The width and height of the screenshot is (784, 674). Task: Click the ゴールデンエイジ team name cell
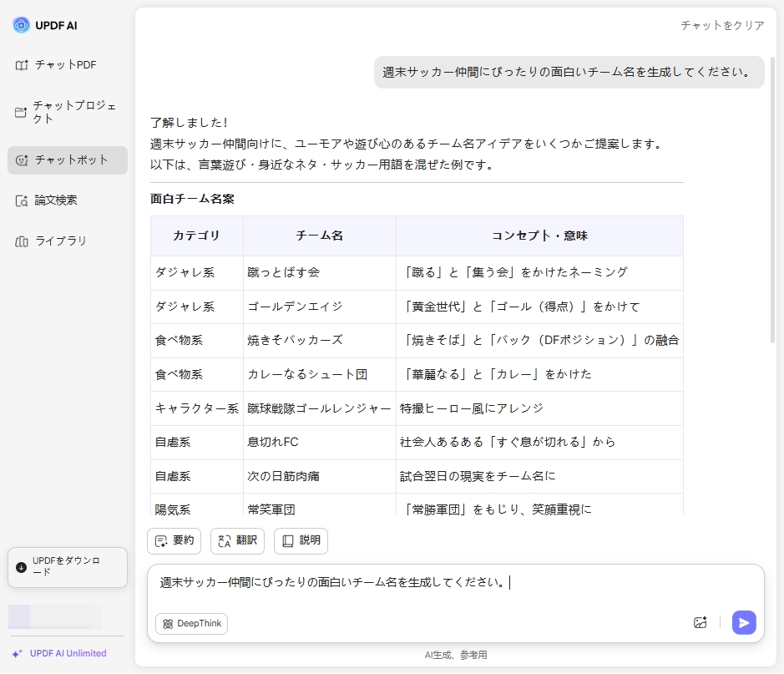pos(320,307)
